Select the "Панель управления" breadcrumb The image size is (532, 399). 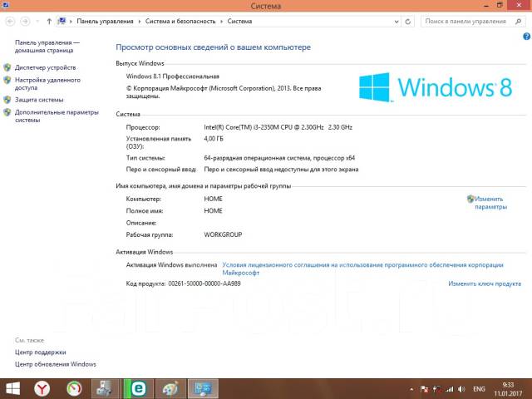click(106, 21)
